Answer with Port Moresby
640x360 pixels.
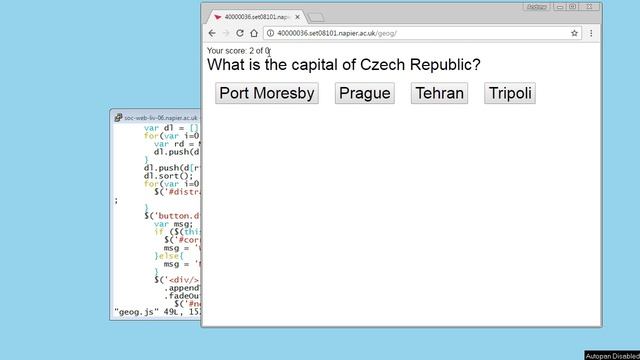click(x=267, y=93)
